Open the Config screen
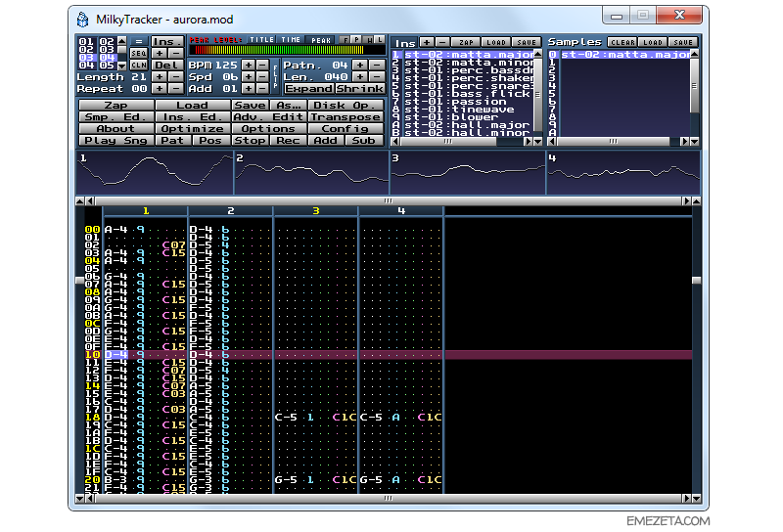This screenshot has width=783, height=532. (x=345, y=129)
